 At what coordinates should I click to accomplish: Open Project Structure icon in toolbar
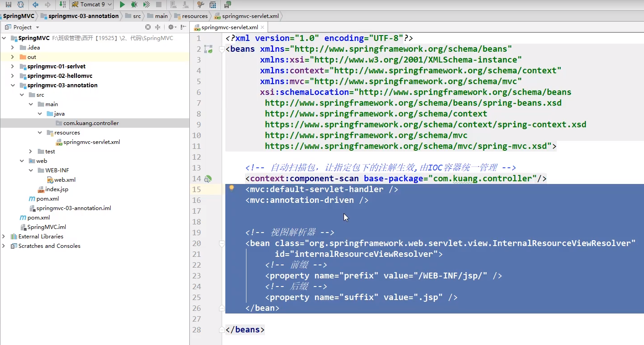point(213,4)
